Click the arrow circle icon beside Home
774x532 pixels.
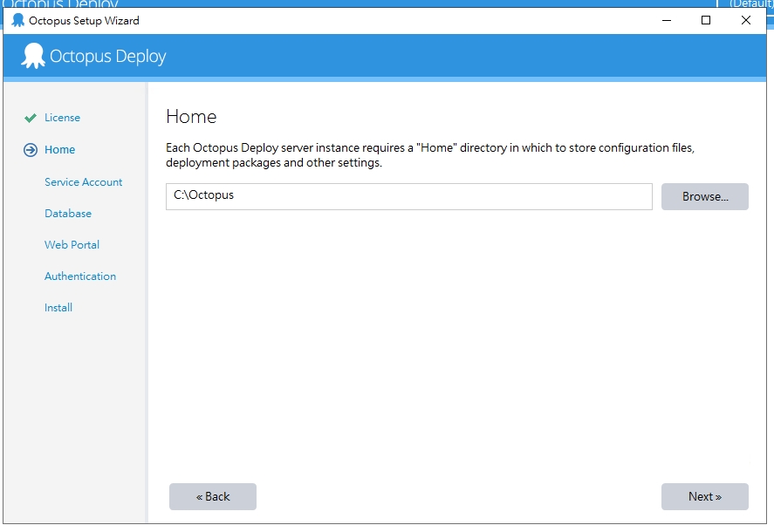31,150
